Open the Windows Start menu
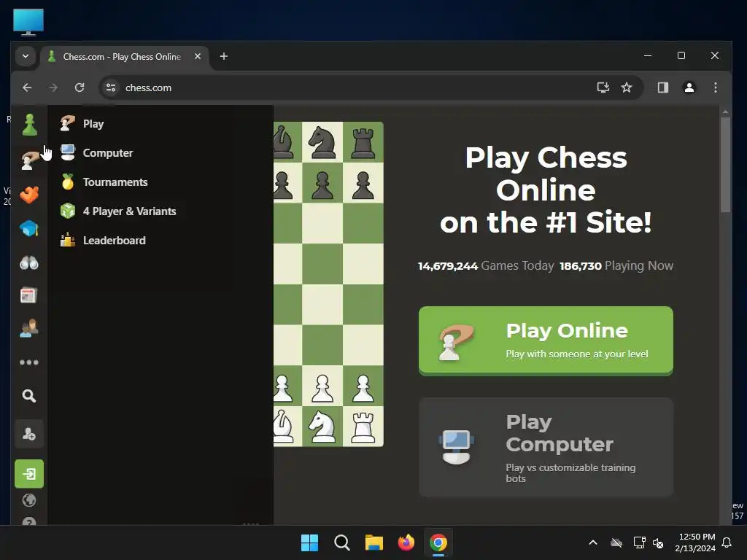This screenshot has height=560, width=747. pyautogui.click(x=309, y=542)
